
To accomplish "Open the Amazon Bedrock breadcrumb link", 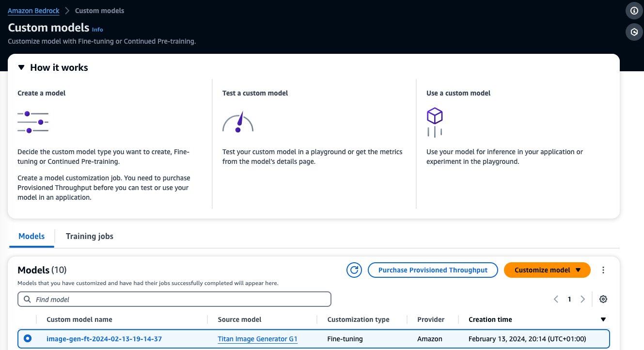I will [33, 10].
